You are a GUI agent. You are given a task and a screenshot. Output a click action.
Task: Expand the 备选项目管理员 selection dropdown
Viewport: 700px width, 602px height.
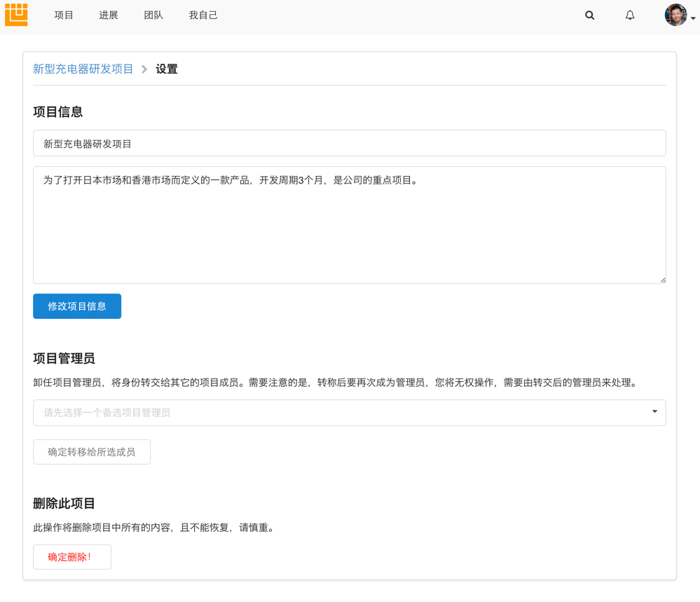349,412
